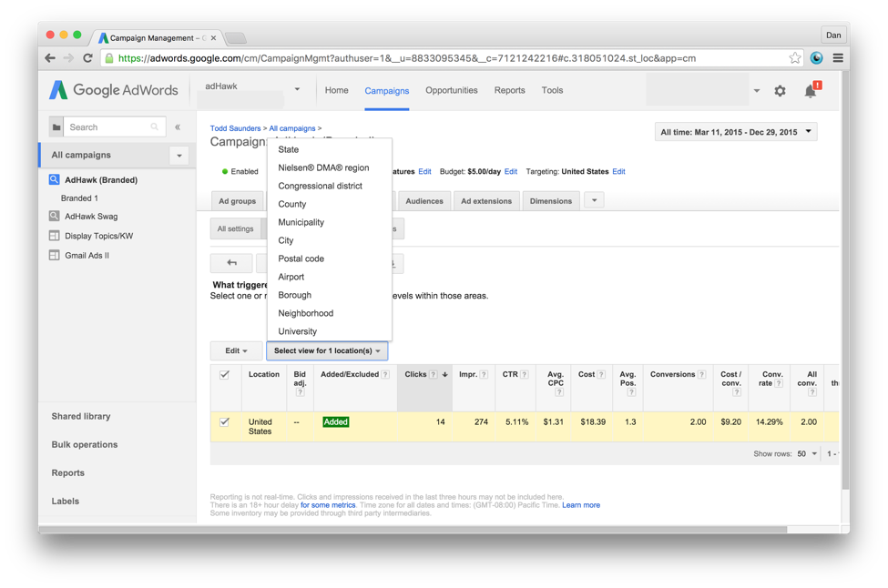Viewport: 888px width, 588px height.
Task: Click the Edit link next to Targeting
Action: click(x=618, y=171)
